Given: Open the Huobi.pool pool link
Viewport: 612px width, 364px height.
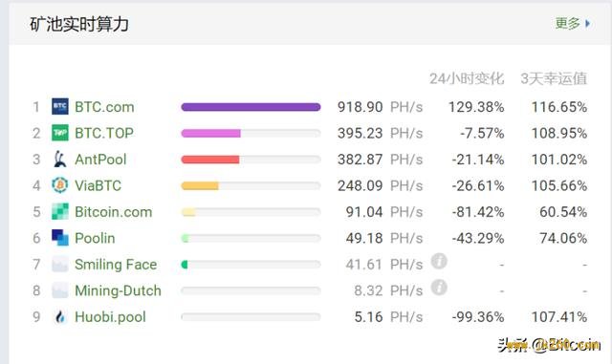Looking at the screenshot, I should tap(110, 317).
